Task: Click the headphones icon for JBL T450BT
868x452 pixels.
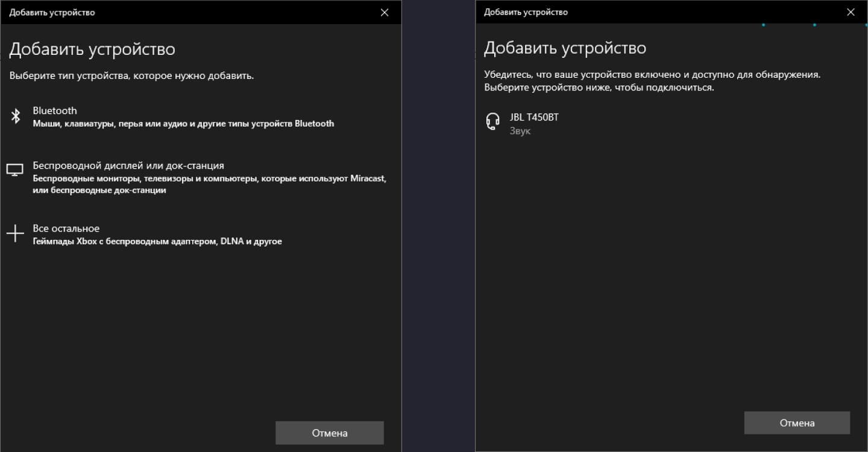Action: point(492,122)
